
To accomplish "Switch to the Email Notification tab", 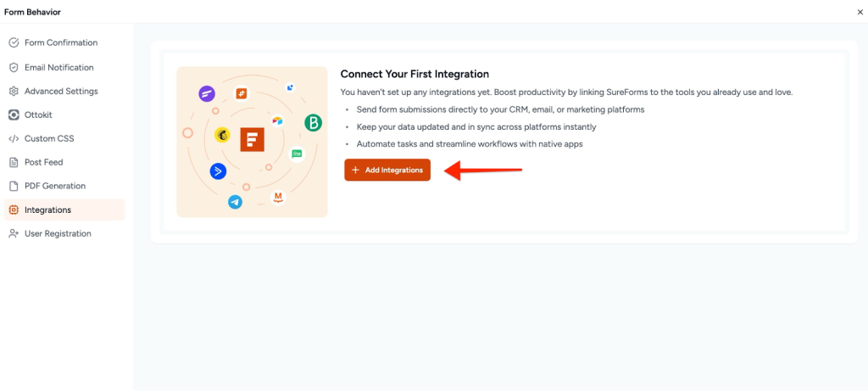I will tap(58, 67).
